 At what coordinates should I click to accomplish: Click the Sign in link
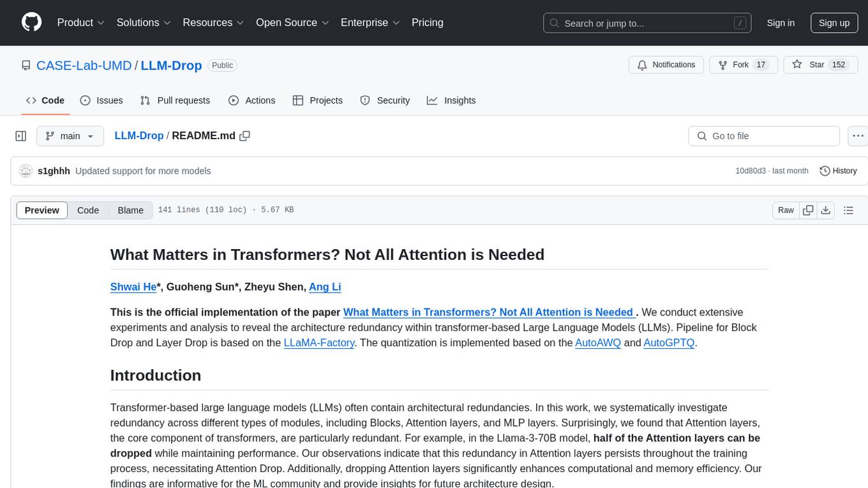pyautogui.click(x=781, y=23)
